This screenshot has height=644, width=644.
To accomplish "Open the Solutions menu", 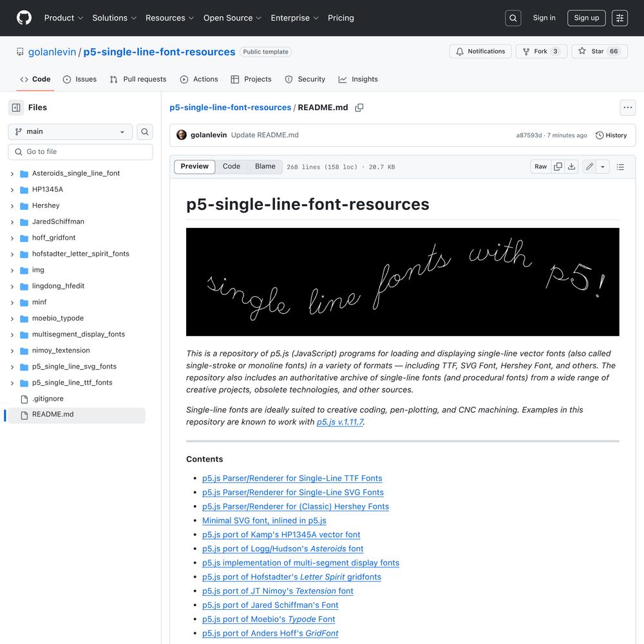I will tap(114, 18).
